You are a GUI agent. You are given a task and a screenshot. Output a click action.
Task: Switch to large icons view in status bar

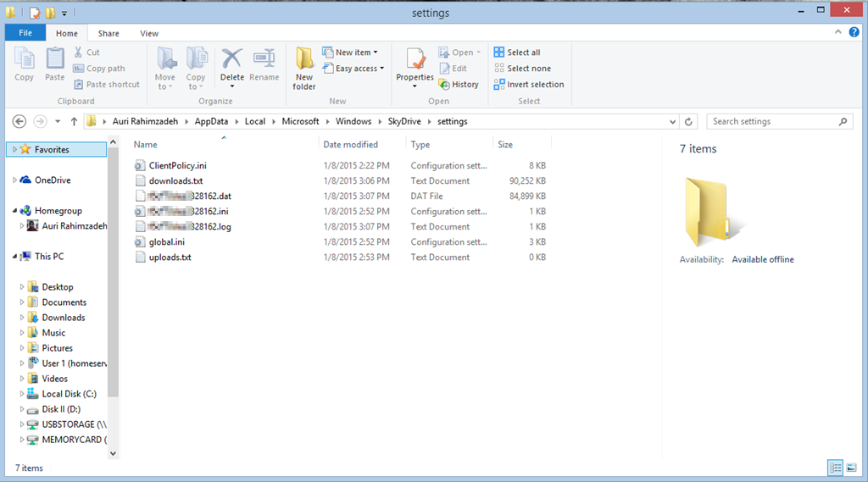point(851,468)
